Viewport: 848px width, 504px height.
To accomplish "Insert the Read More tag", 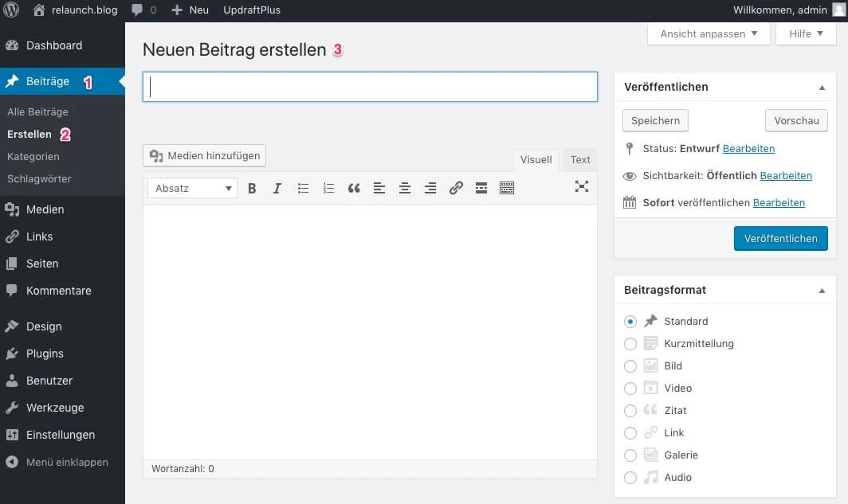I will [x=481, y=188].
